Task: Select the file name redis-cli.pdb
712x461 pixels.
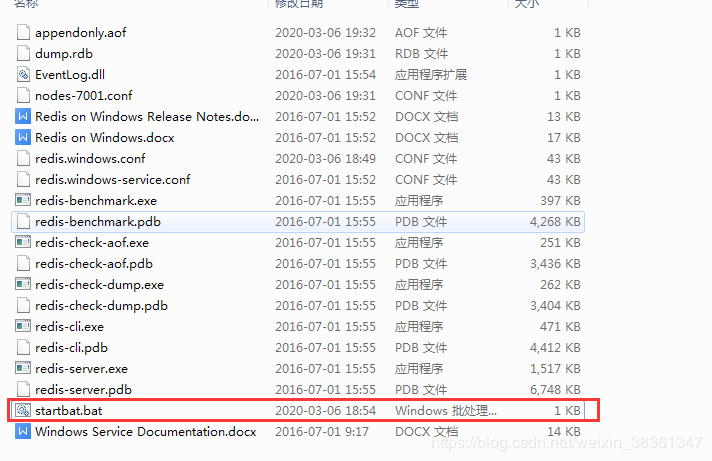Action: (x=72, y=348)
